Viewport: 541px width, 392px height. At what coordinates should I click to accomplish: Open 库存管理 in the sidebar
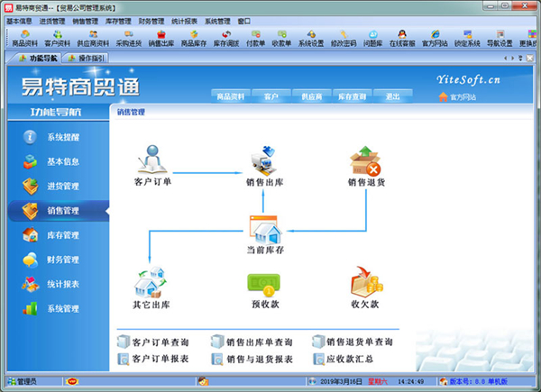click(58, 235)
